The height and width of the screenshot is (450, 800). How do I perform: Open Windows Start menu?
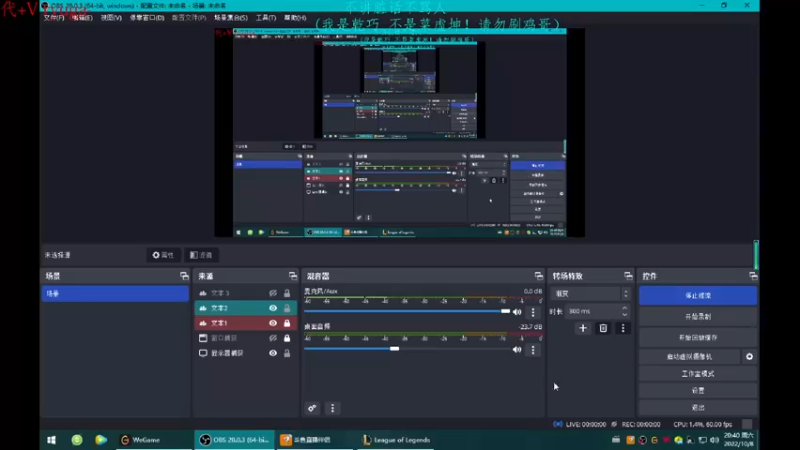(x=52, y=440)
